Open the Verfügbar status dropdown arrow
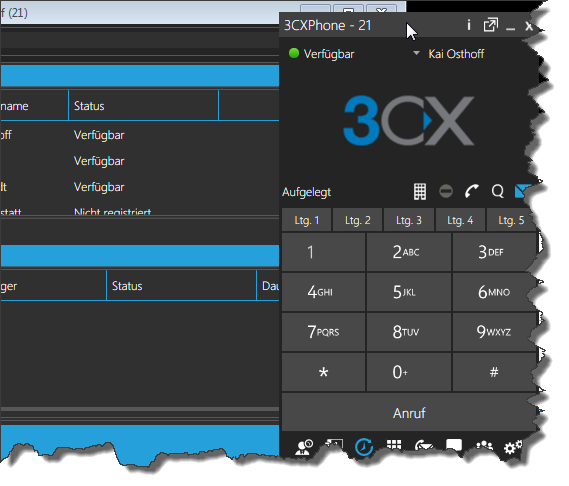569x486 pixels. click(416, 53)
